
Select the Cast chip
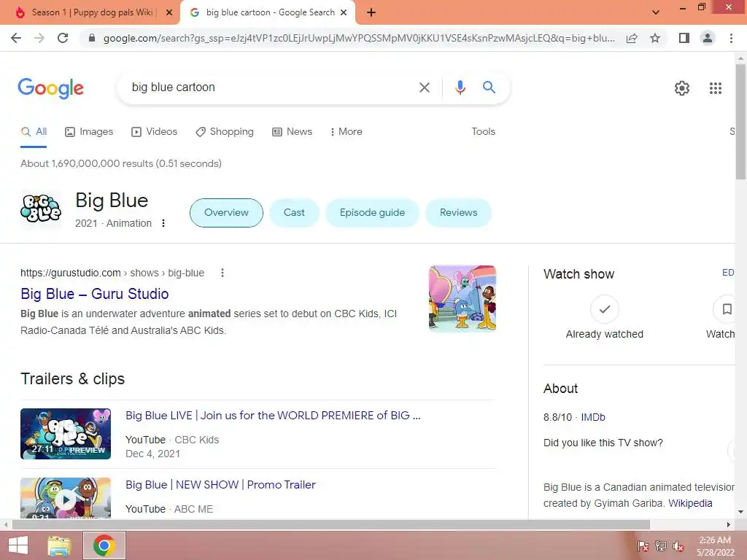[x=294, y=212]
